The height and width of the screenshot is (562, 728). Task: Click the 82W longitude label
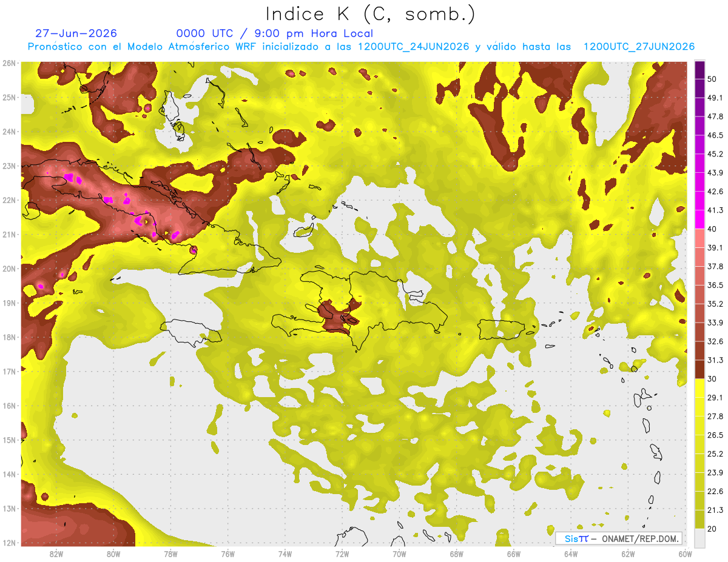pos(56,554)
